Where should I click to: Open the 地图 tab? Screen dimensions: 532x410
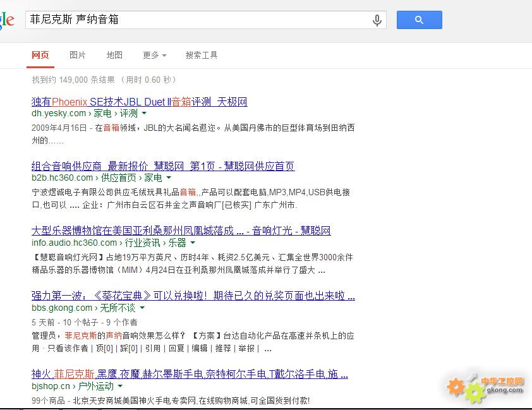114,55
